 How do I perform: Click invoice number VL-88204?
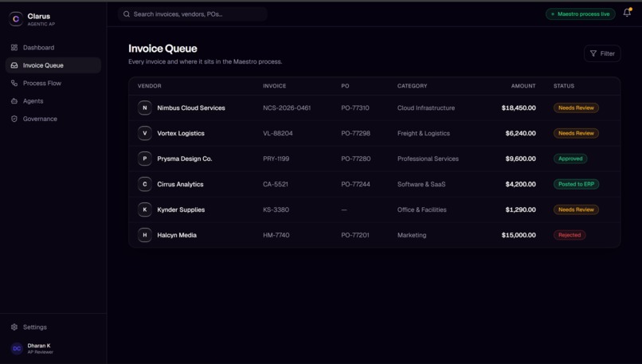[x=278, y=133]
